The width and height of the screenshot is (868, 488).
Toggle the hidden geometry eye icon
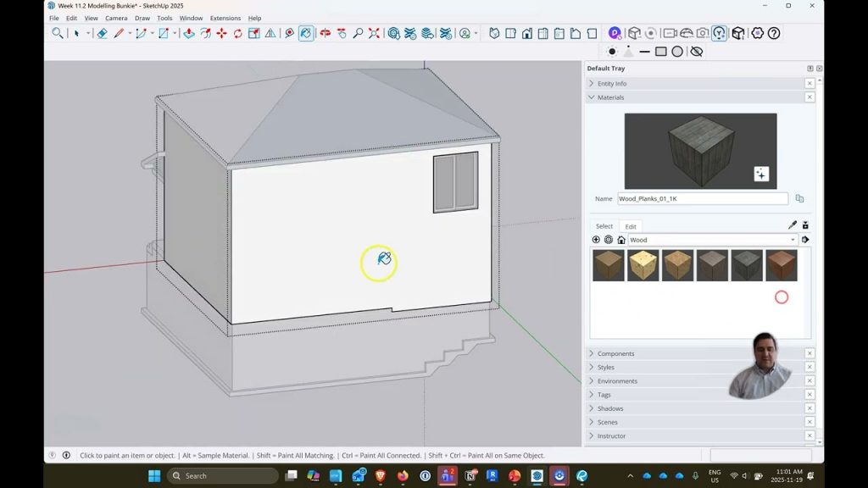[x=697, y=52]
